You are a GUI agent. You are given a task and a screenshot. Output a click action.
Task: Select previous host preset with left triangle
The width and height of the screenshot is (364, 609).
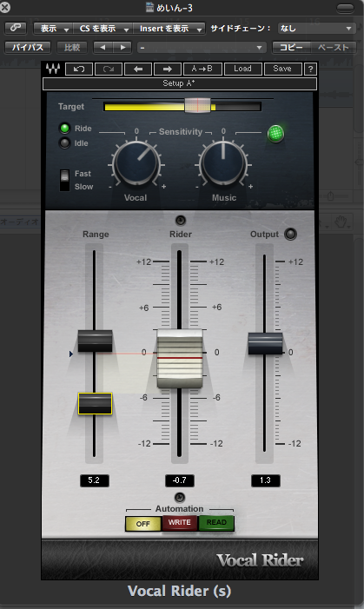tap(103, 48)
